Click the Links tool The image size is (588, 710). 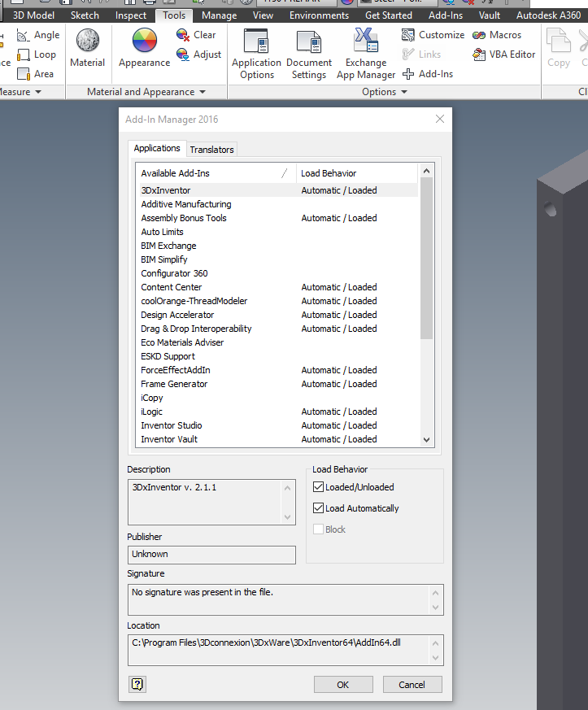coord(421,54)
